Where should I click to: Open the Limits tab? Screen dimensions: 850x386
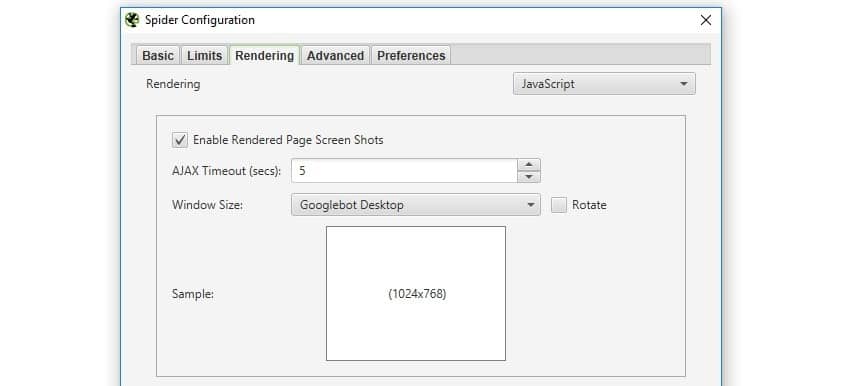tap(204, 55)
